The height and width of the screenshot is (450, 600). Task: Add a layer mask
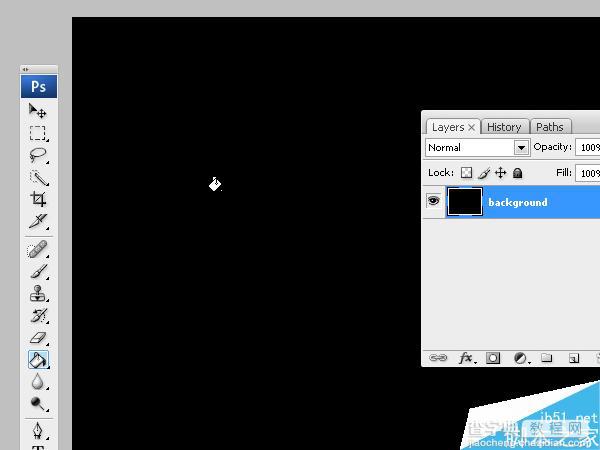pyautogui.click(x=492, y=358)
